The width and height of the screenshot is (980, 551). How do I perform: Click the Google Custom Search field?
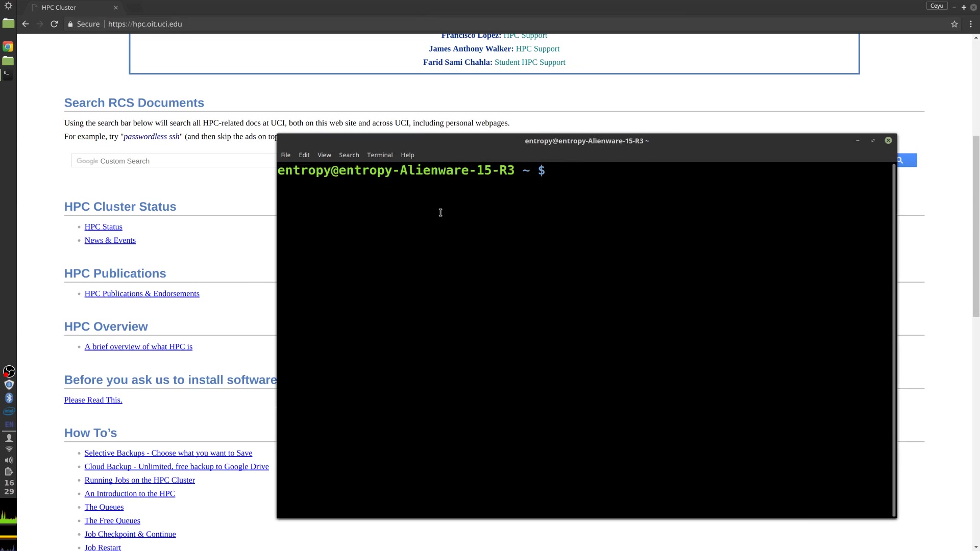pyautogui.click(x=174, y=161)
